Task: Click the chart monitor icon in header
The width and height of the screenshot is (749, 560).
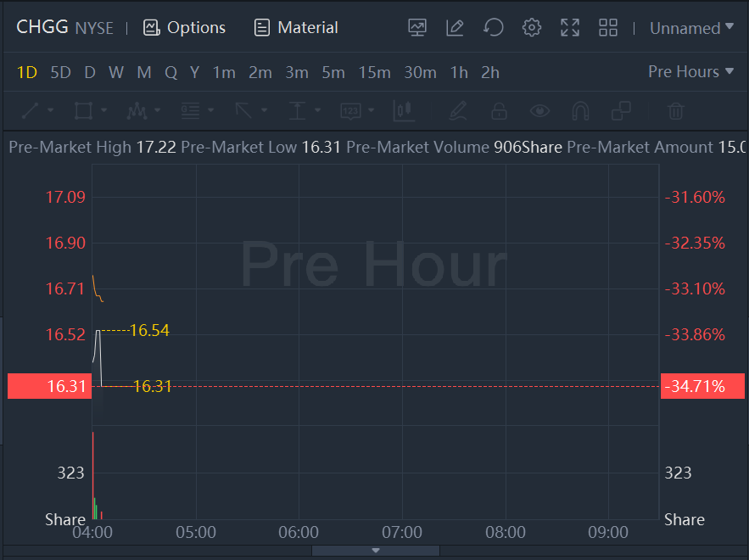Action: [x=417, y=27]
